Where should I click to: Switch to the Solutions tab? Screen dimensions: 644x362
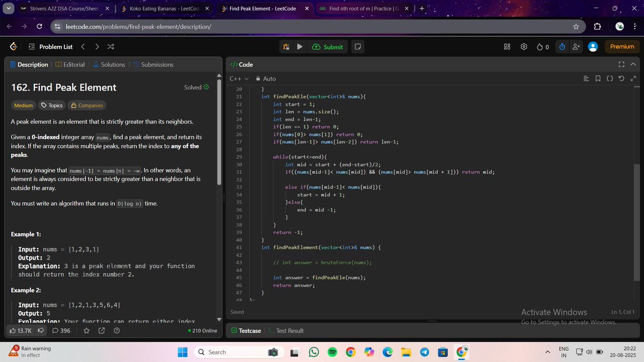109,64
